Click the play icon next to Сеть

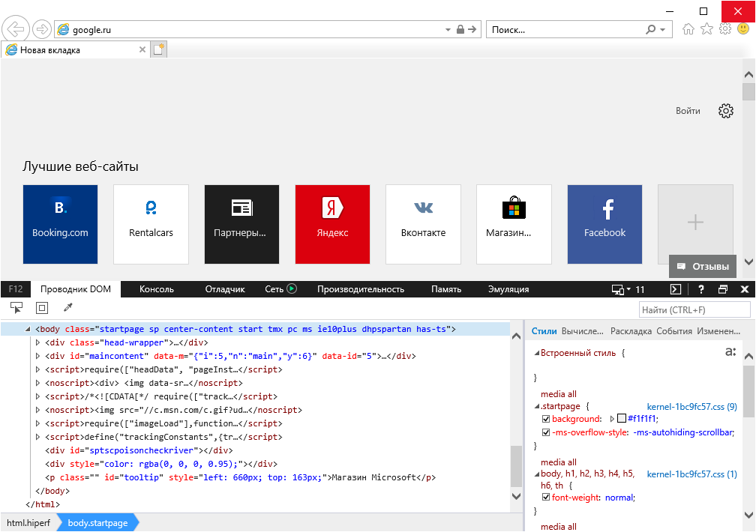coord(292,288)
